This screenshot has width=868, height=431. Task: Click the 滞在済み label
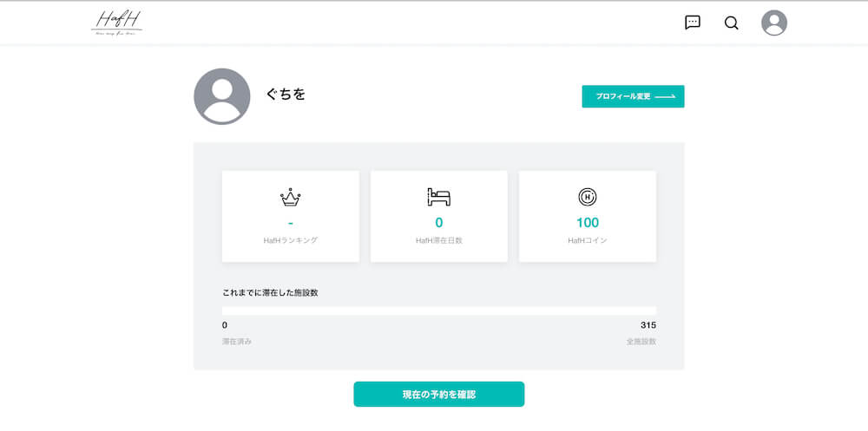237,342
